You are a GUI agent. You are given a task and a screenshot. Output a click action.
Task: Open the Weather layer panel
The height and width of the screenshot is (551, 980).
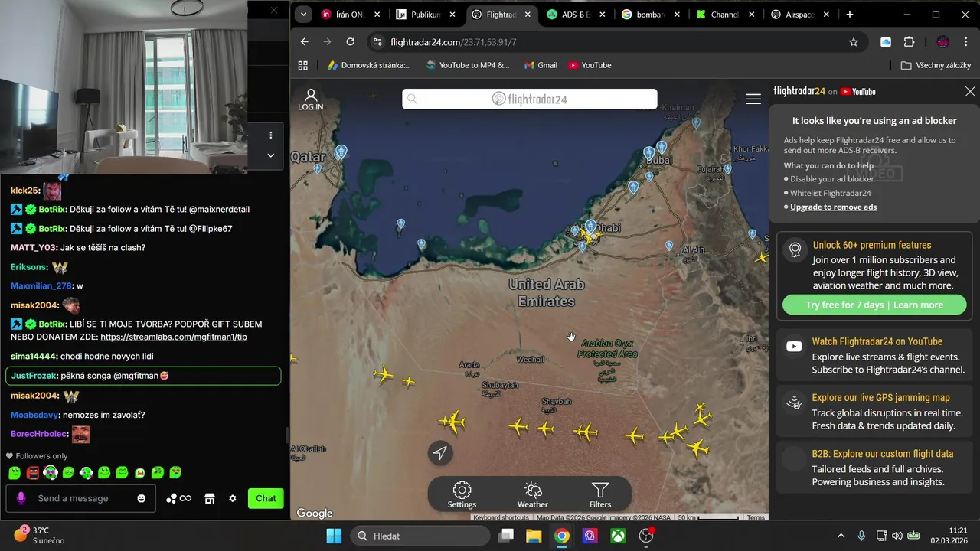[x=532, y=495]
